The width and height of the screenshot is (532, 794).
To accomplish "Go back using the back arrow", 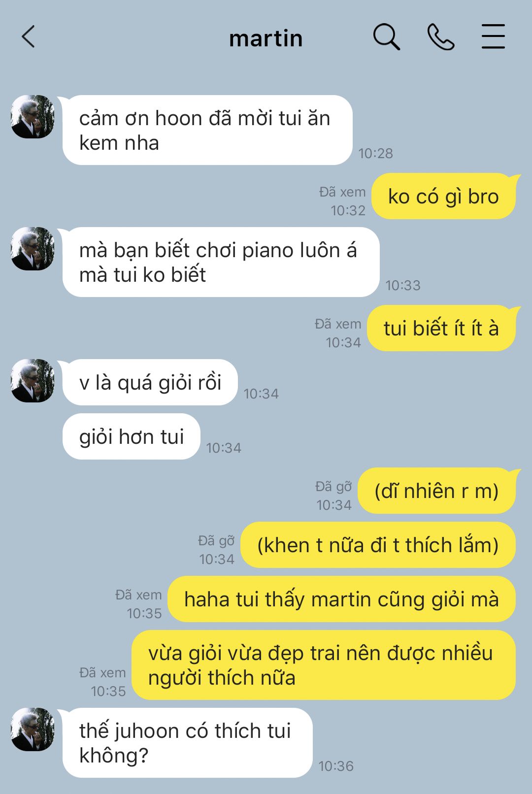I will coord(29,37).
